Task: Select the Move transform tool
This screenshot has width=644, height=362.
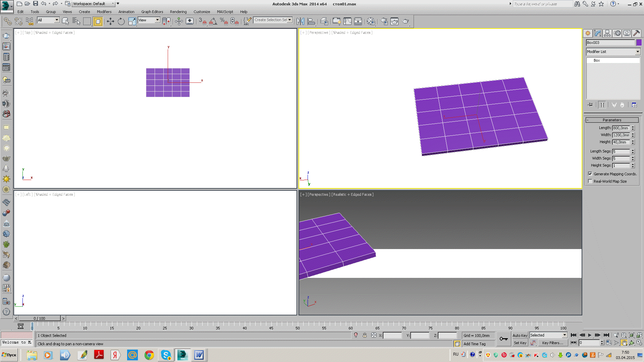Action: click(110, 21)
